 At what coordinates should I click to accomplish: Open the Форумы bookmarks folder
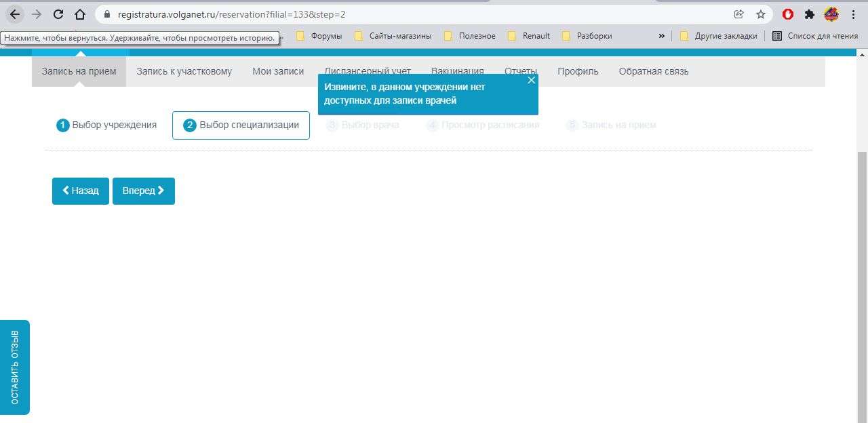click(319, 36)
